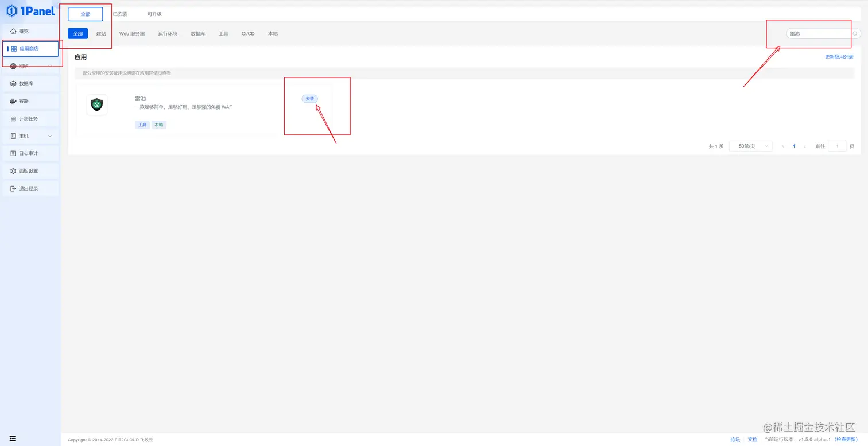This screenshot has height=446, width=868.
Task: Open 文档 link in footer
Action: [752, 440]
